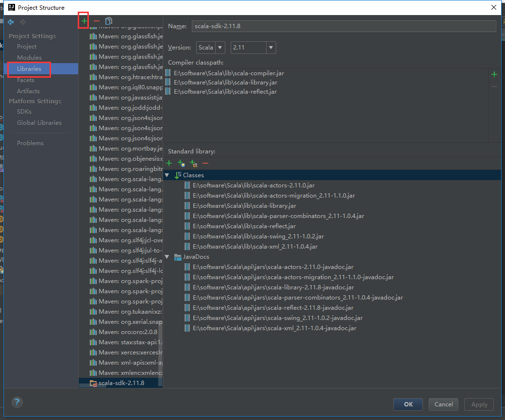Go back with the blue back arrow
505x420 pixels.
(11, 22)
